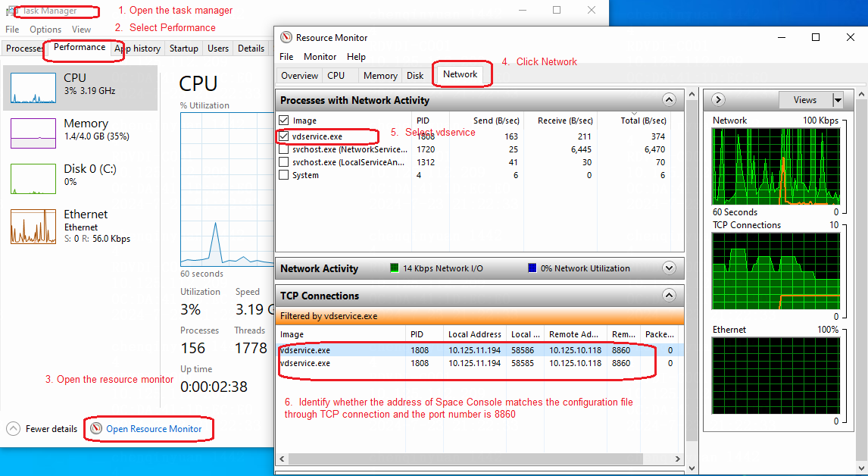Sort processes by the PID column header
The width and height of the screenshot is (868, 476).
pos(431,121)
